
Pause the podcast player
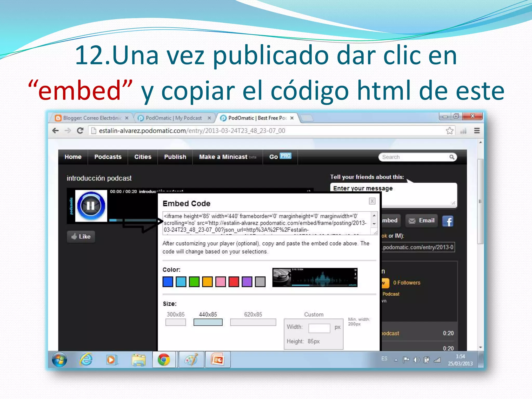pyautogui.click(x=91, y=206)
